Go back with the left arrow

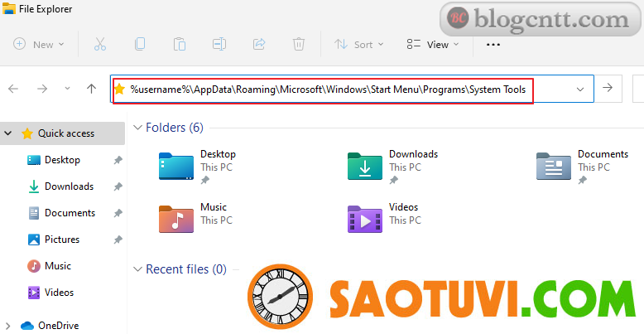pos(13,89)
